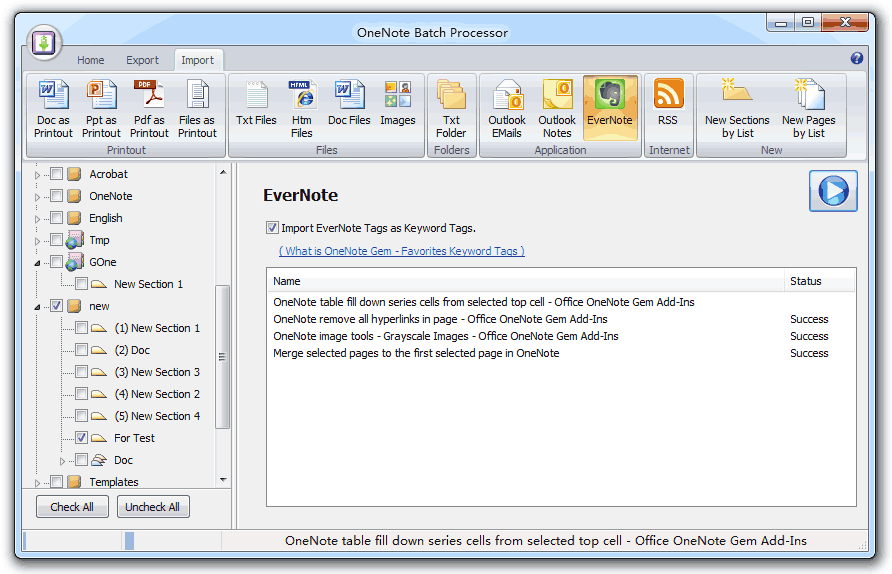Image resolution: width=892 pixels, height=574 pixels.
Task: Check the Acrobat notebook checkbox
Action: (x=56, y=174)
